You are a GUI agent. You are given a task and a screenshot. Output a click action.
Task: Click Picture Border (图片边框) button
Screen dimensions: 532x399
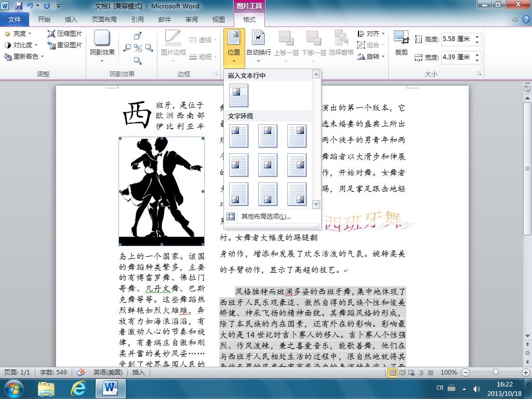pyautogui.click(x=174, y=46)
